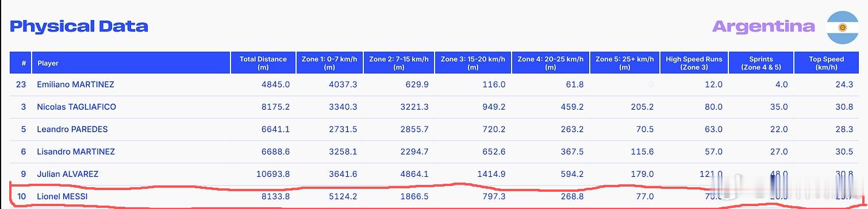Select the High Speed Runs header
Viewport: 868px width, 209px height.
[x=694, y=63]
